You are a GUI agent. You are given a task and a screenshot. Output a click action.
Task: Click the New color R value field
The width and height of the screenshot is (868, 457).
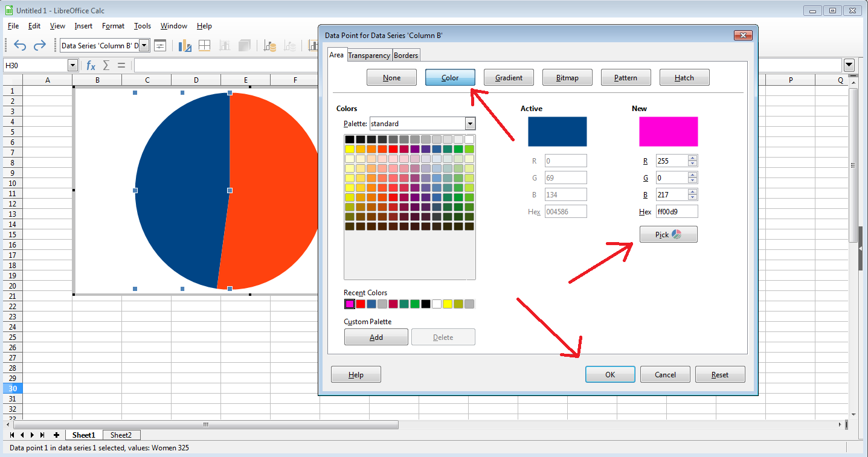tap(672, 161)
